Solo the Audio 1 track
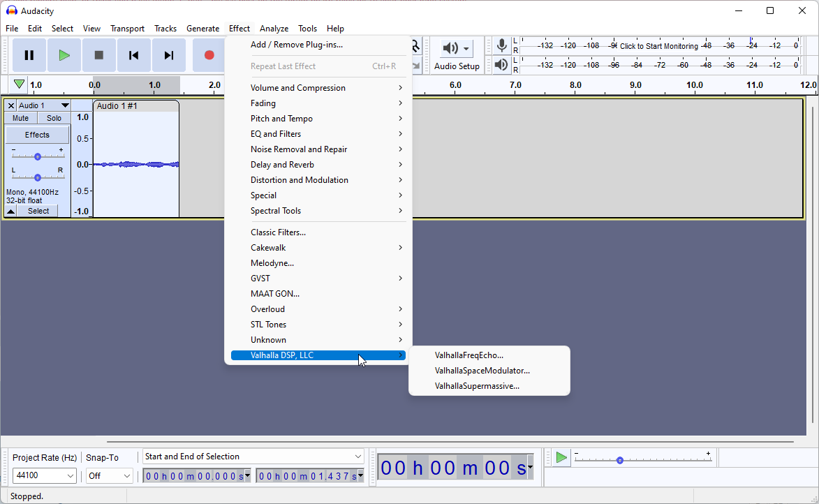This screenshot has height=504, width=819. click(x=53, y=117)
